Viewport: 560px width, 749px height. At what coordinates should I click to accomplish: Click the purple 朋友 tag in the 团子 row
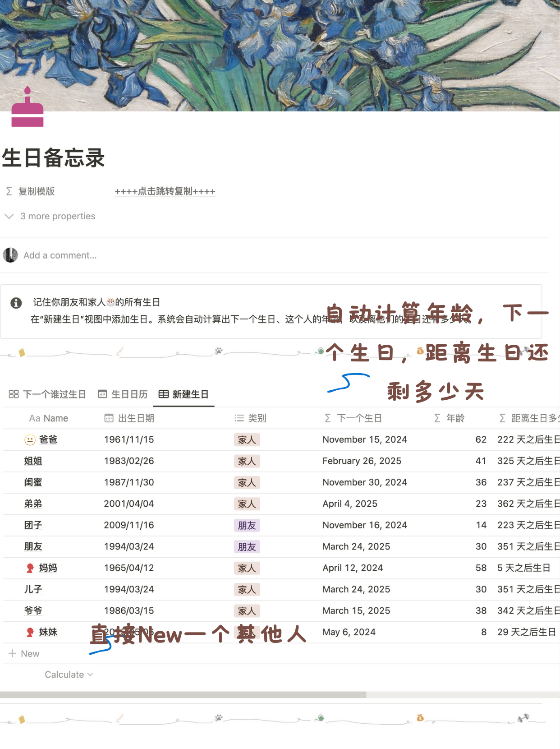coord(247,525)
